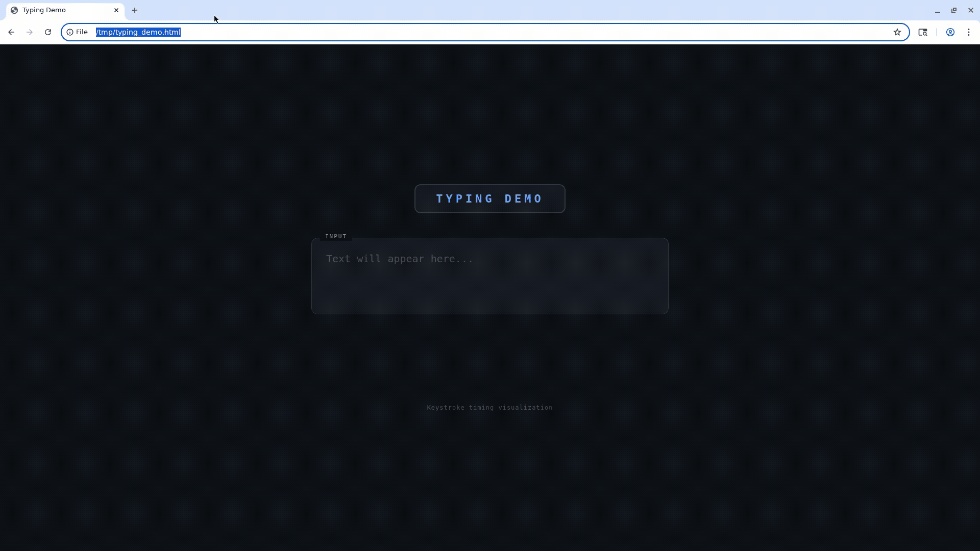980x551 pixels.
Task: Click the INPUT label above textbox
Action: (x=336, y=236)
